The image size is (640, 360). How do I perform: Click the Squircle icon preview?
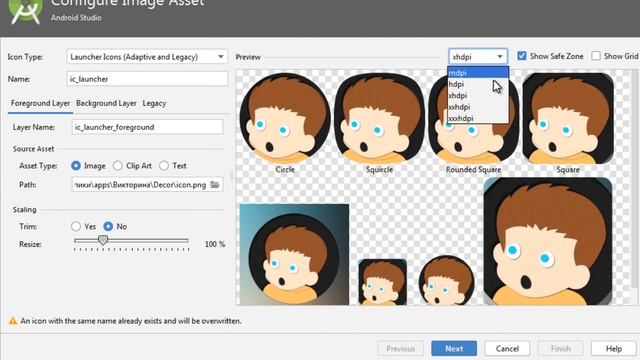coord(379,118)
